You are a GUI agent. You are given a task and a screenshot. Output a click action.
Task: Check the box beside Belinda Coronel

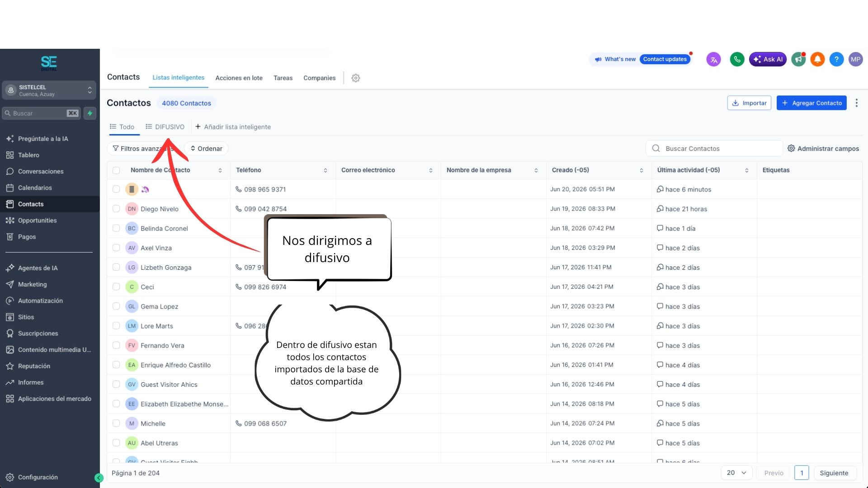[x=116, y=228]
